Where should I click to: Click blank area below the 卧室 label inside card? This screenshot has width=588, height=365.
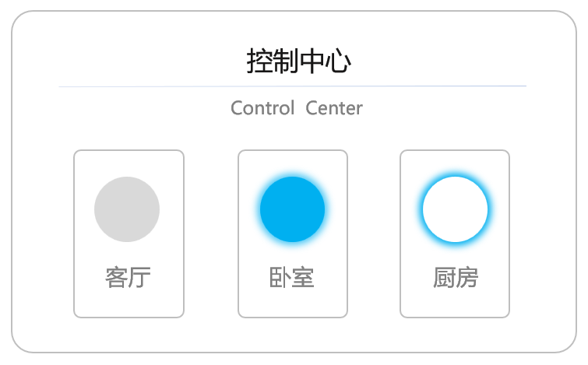(293, 303)
